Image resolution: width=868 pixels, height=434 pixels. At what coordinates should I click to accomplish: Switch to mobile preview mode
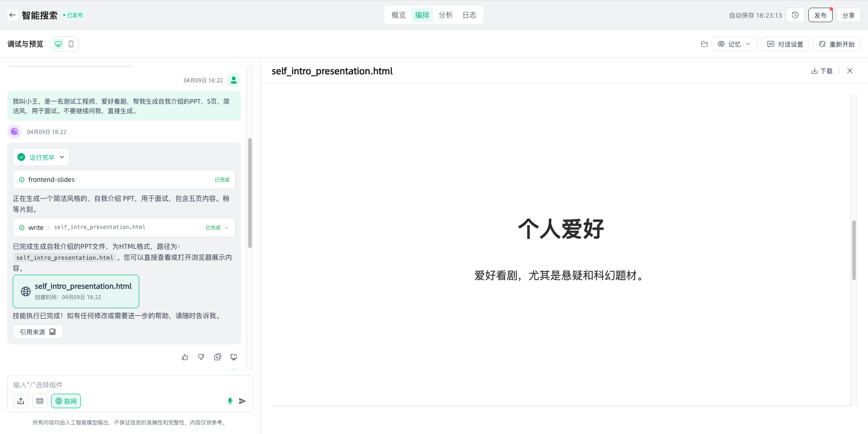[x=71, y=44]
